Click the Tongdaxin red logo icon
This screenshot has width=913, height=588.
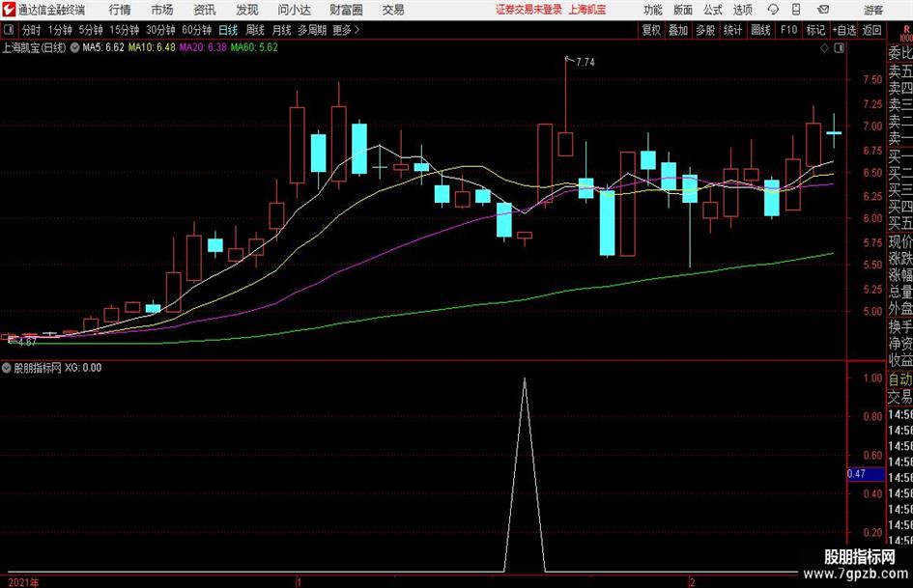(x=8, y=10)
